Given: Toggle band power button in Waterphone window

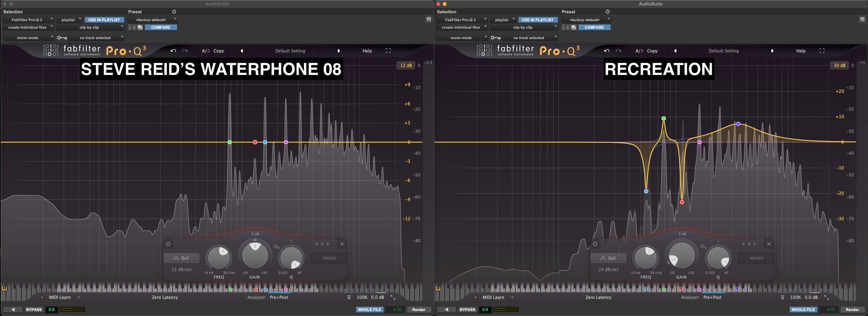Looking at the screenshot, I should click(168, 244).
